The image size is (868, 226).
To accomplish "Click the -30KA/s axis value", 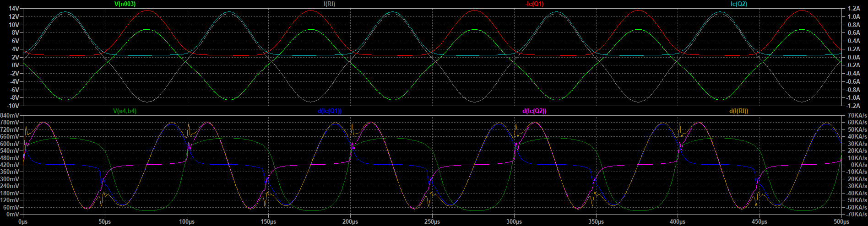I will 856,186.
